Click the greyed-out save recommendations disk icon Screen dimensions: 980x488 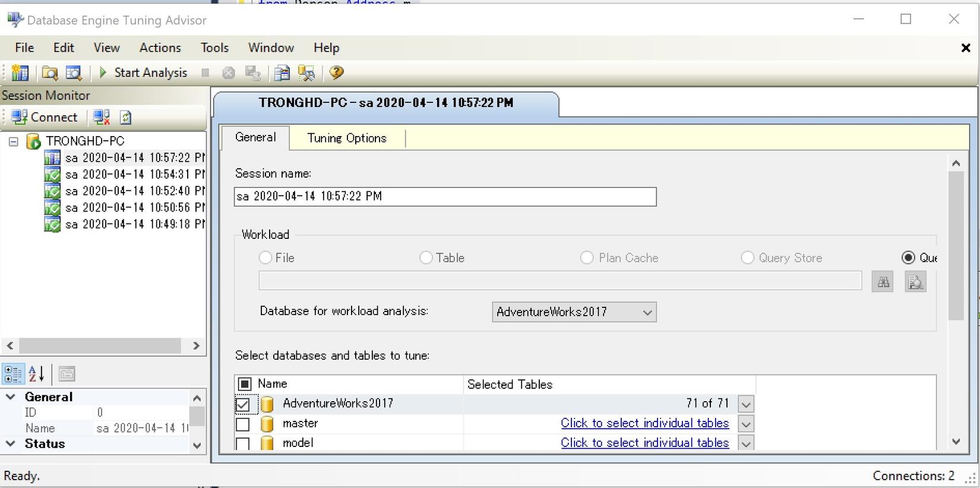[x=253, y=73]
